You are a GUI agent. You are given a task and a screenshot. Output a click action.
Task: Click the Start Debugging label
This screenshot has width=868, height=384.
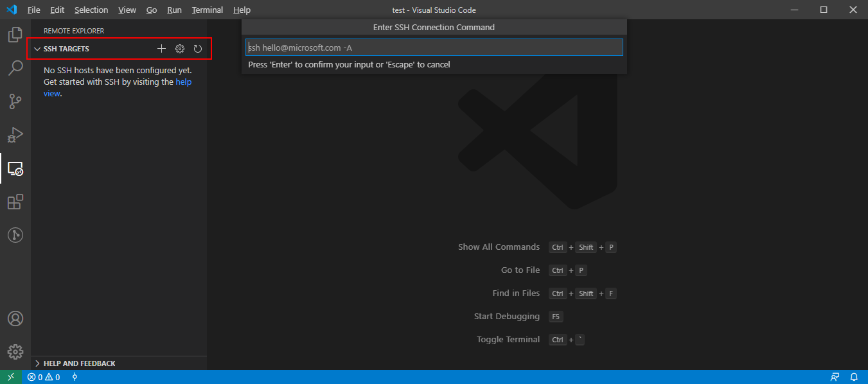click(507, 317)
